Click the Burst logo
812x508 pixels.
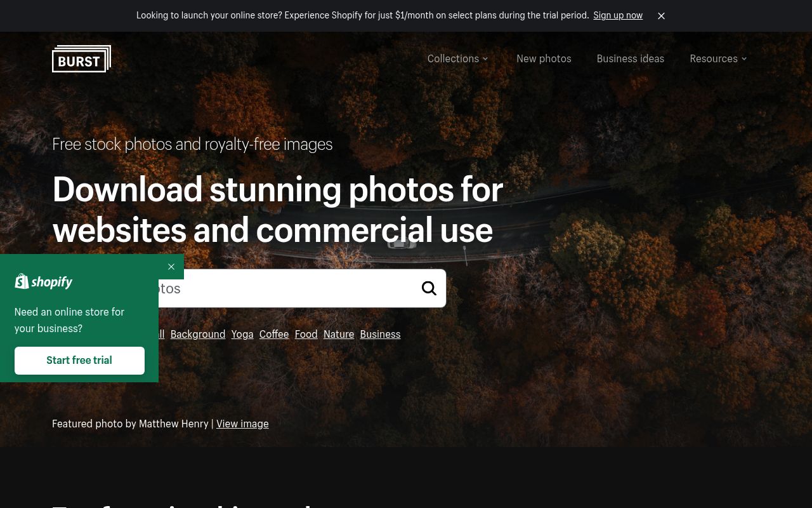[81, 58]
